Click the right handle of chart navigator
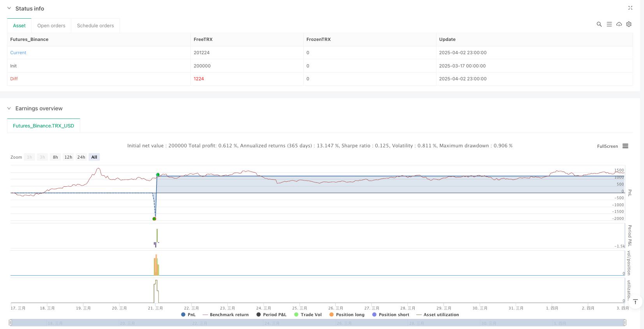644x329 pixels. coord(625,322)
